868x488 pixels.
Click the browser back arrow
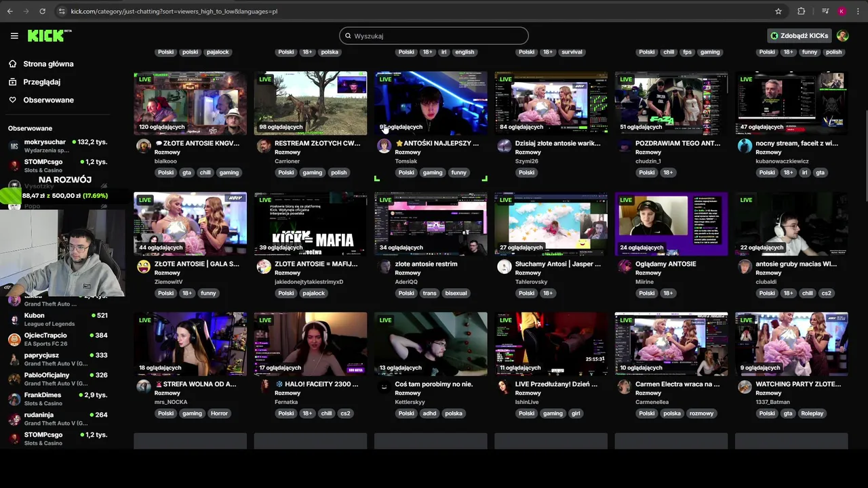[9, 12]
